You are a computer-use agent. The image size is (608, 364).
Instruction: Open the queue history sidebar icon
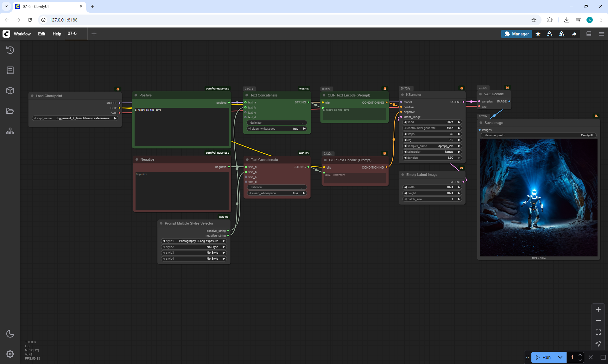coord(10,50)
